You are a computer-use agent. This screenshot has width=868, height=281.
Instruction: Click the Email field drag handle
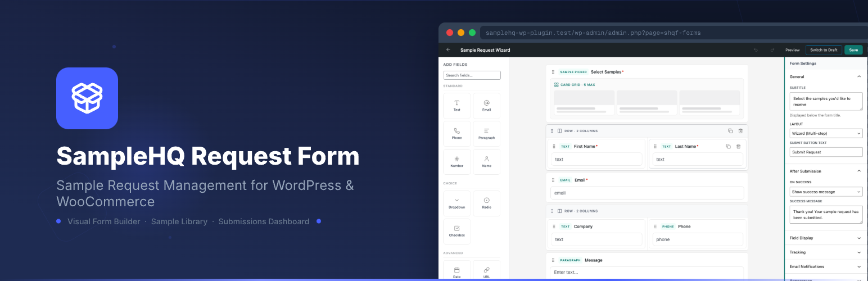coord(553,180)
